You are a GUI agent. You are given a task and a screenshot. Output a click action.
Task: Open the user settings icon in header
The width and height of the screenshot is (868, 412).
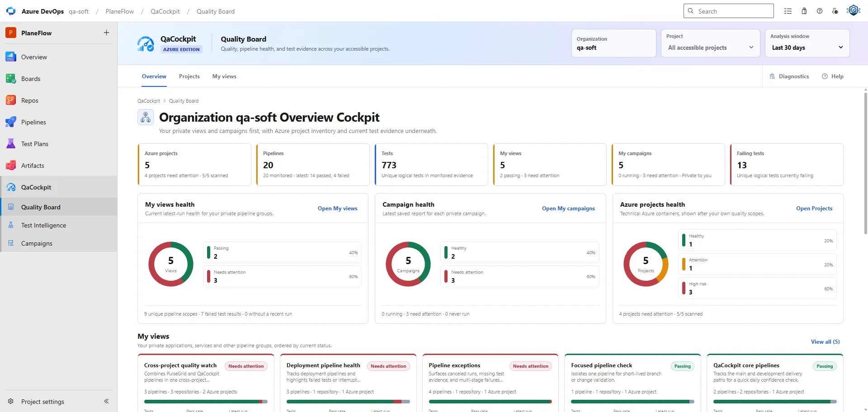click(x=835, y=11)
